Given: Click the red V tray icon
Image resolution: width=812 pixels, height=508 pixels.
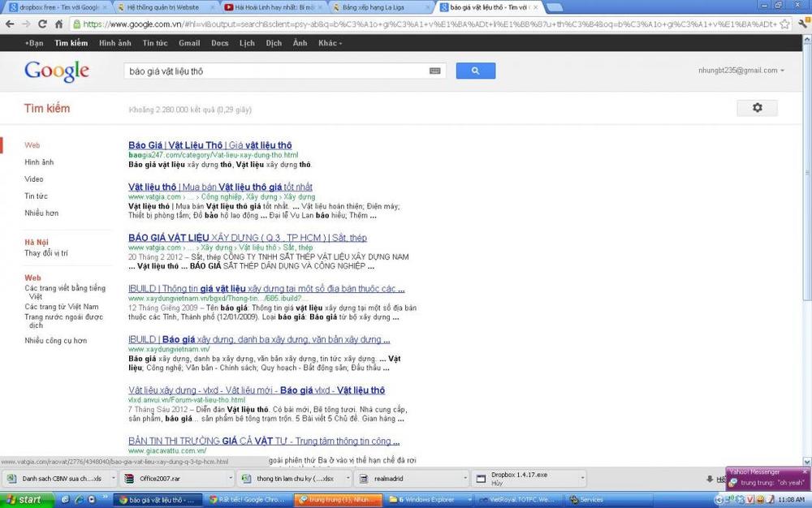Looking at the screenshot, I should 749,500.
